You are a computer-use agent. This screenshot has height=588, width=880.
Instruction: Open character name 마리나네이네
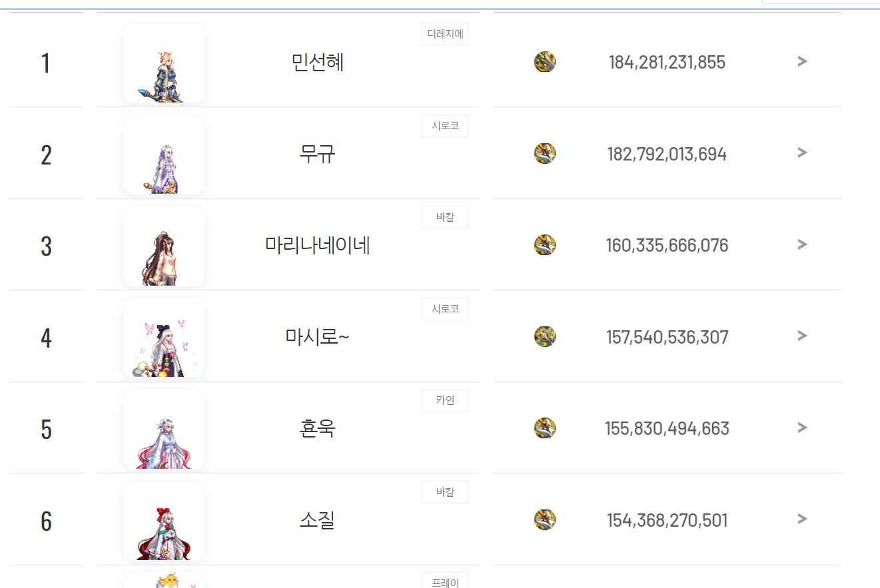(318, 245)
